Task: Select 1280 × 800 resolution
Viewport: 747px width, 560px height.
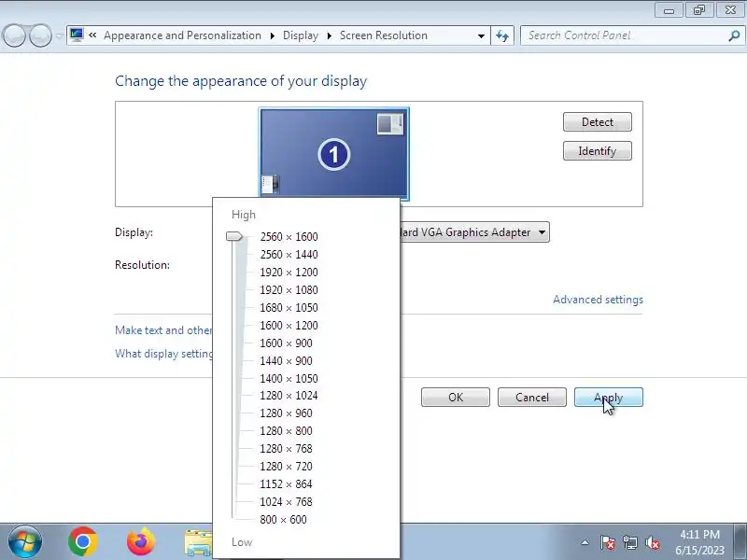Action: 286,431
